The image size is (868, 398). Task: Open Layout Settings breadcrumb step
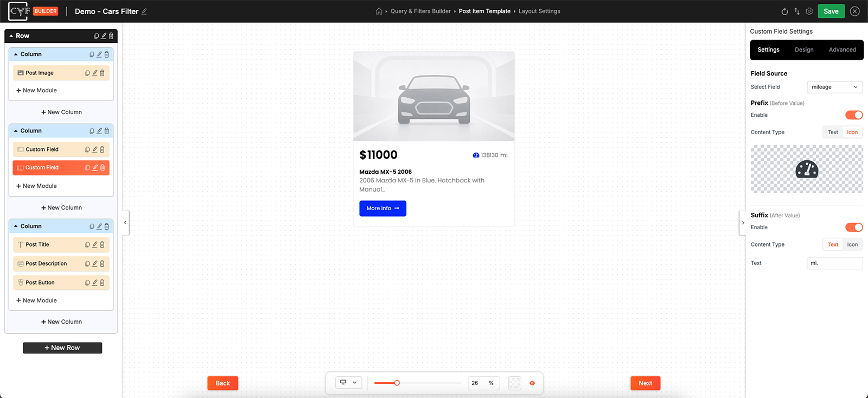coord(539,11)
